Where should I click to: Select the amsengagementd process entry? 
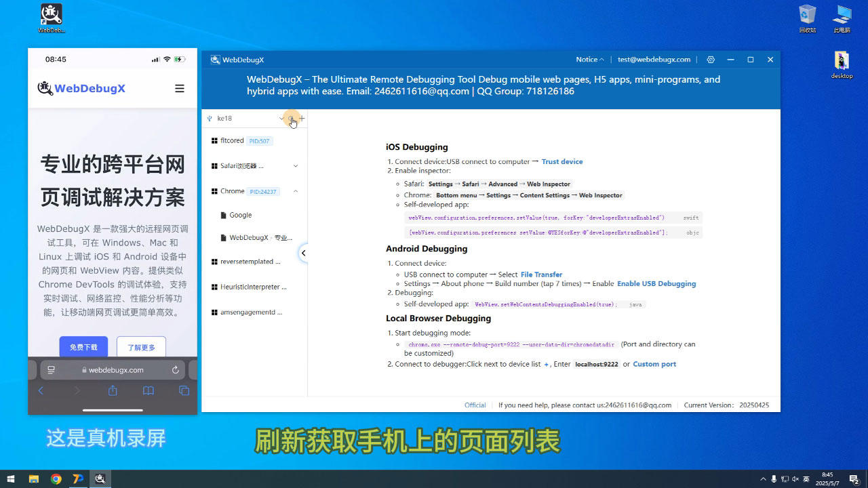(255, 312)
